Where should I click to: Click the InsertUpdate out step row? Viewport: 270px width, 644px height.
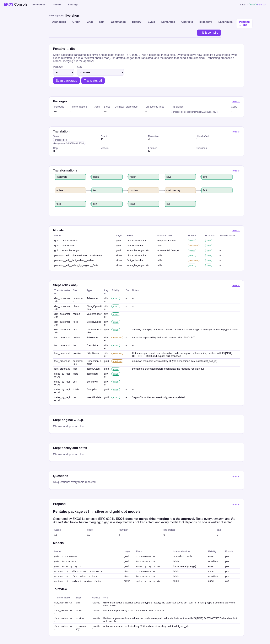click(x=146, y=399)
